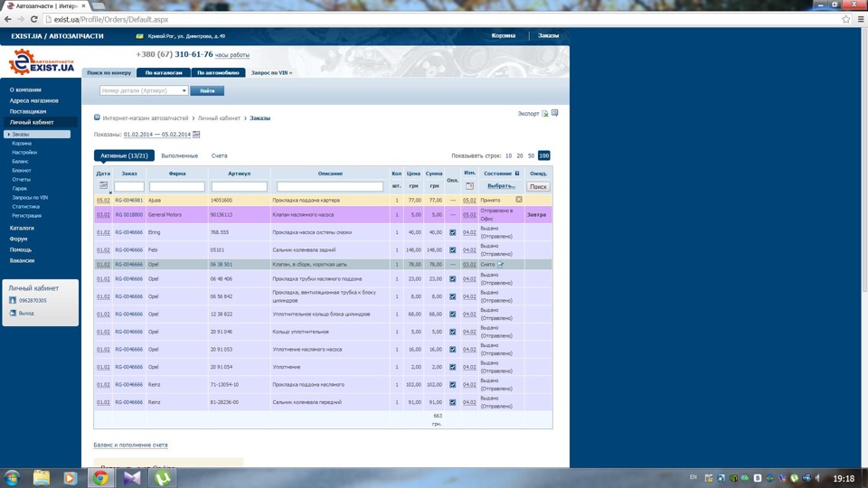Open Гараж in the sidebar
868x488 pixels.
point(19,189)
